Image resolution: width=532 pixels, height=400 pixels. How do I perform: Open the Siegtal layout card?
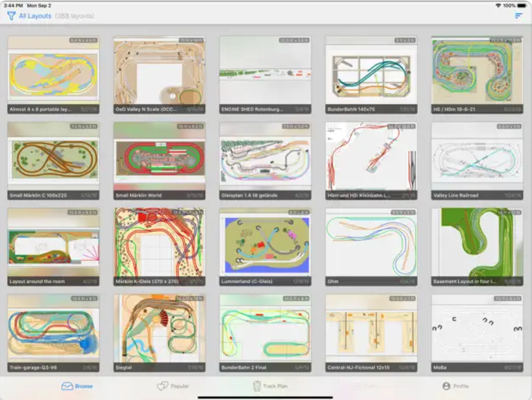(x=159, y=333)
